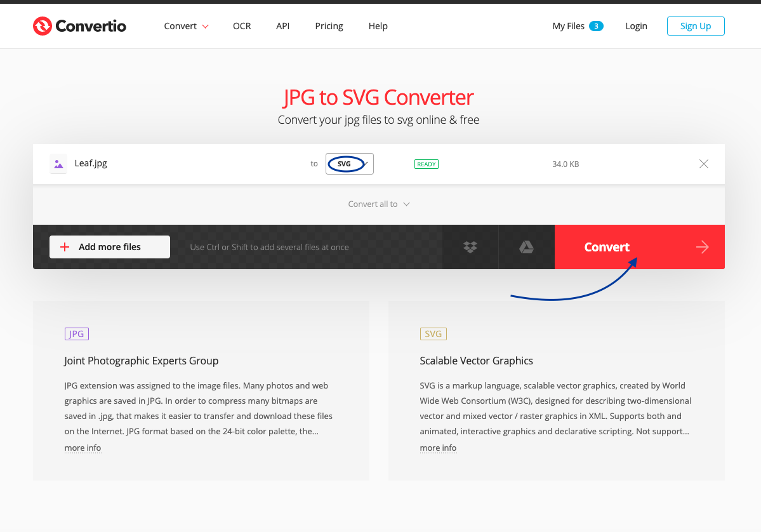Click the My Files count badge
The image size is (761, 532).
[x=596, y=26]
